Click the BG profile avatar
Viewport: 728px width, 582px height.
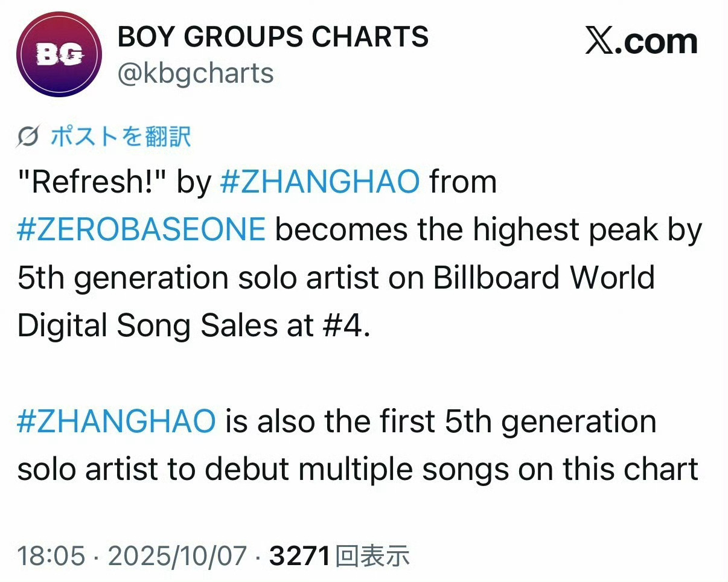click(59, 54)
